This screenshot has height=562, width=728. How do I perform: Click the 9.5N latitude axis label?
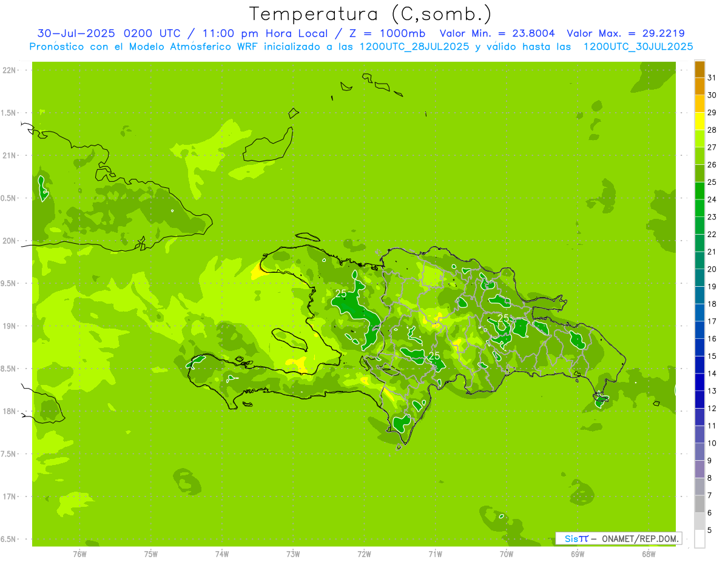click(x=9, y=283)
